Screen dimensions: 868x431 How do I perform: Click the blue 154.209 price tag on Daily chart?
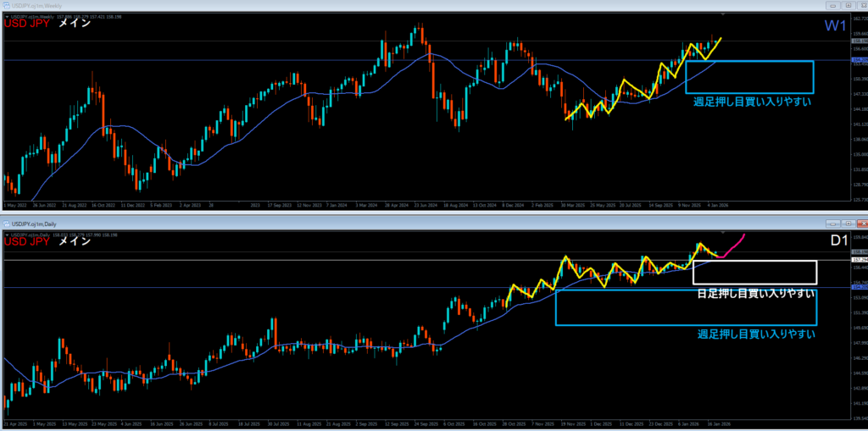(x=860, y=287)
